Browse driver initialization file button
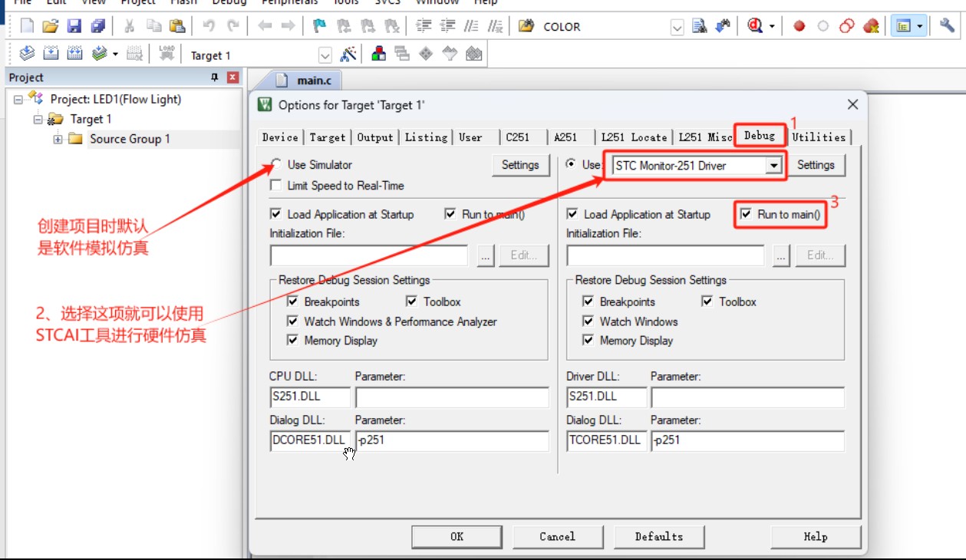The width and height of the screenshot is (966, 560). point(781,256)
